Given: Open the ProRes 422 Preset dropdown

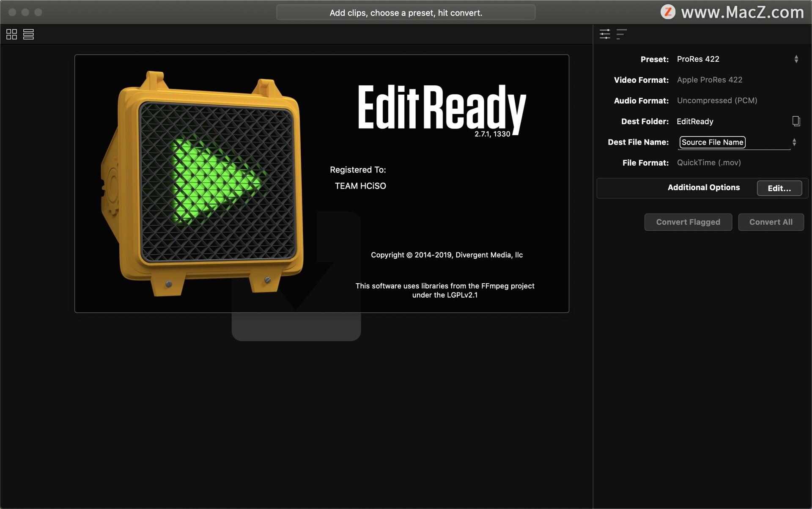Looking at the screenshot, I should coord(698,59).
